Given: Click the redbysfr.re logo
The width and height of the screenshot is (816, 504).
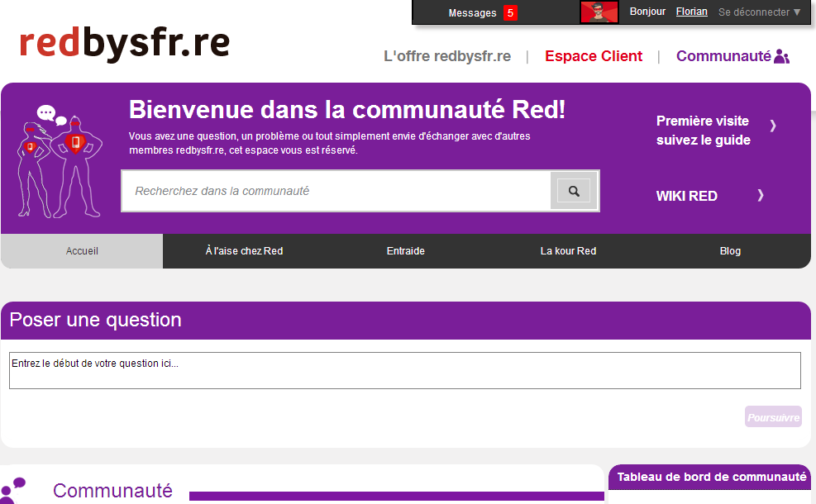Looking at the screenshot, I should (x=124, y=43).
